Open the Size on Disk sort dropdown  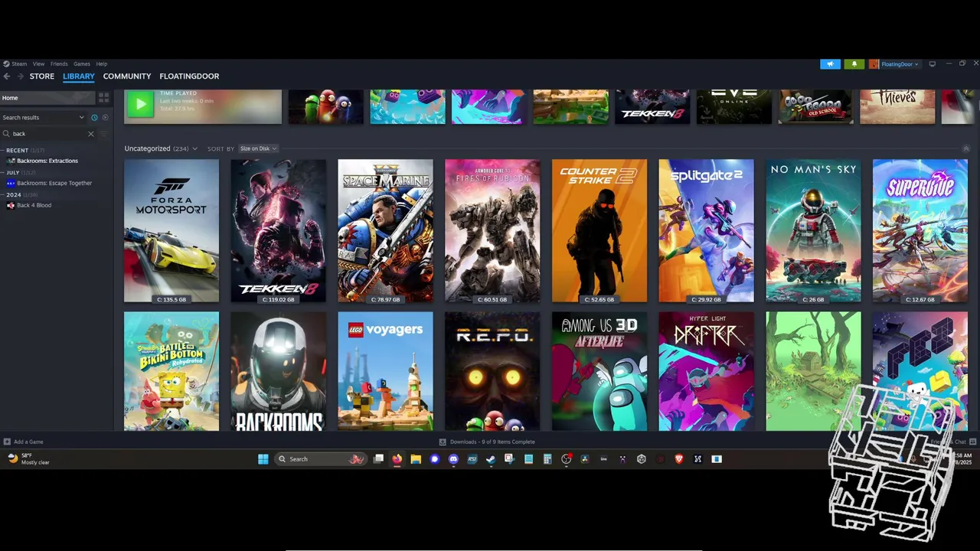tap(258, 148)
